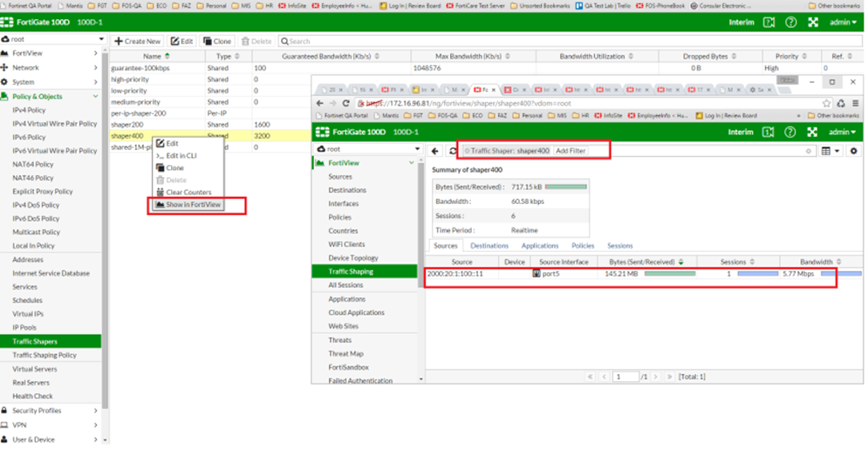Screen dimensions: 868x470
Task: Select Clear Counters from context menu
Action: pos(188,192)
